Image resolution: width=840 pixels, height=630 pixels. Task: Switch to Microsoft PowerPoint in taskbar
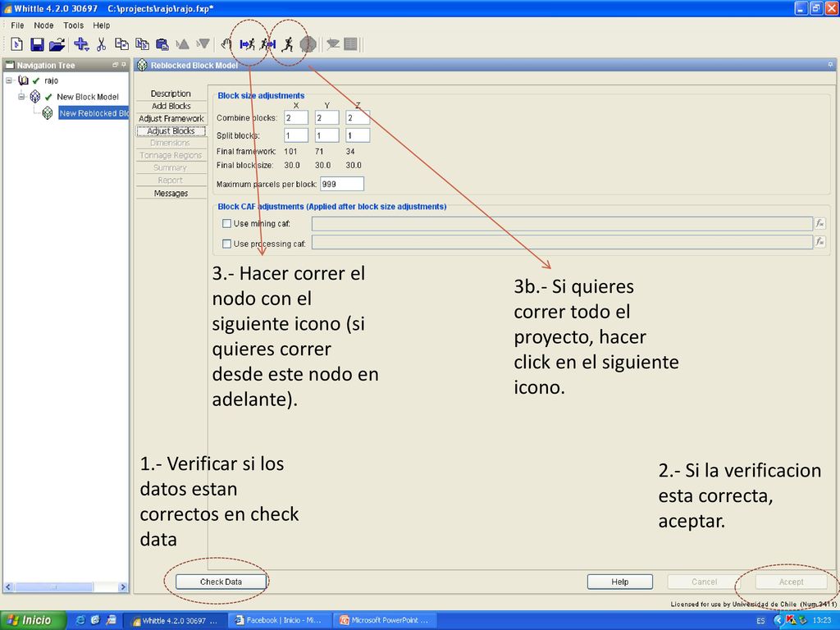[x=386, y=620]
